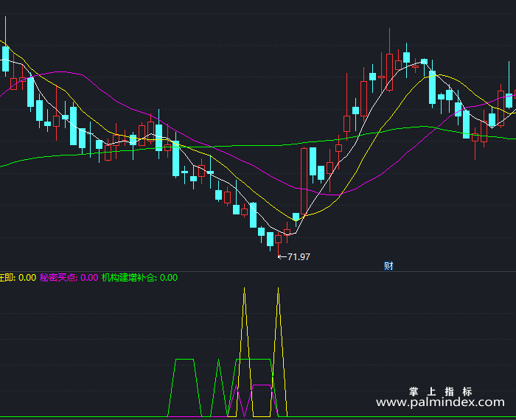516x420 pixels.
Task: Select the 秘密买点 indicator label
Action: [58, 278]
